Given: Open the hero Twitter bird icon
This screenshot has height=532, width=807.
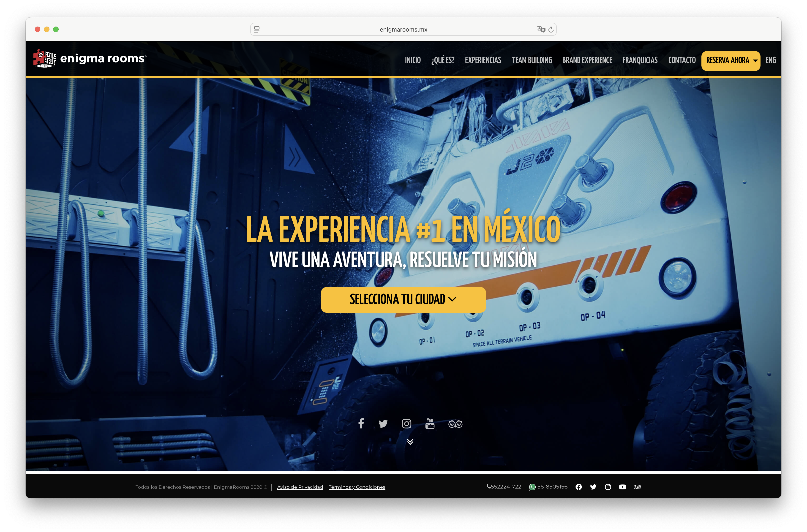Looking at the screenshot, I should pyautogui.click(x=383, y=423).
